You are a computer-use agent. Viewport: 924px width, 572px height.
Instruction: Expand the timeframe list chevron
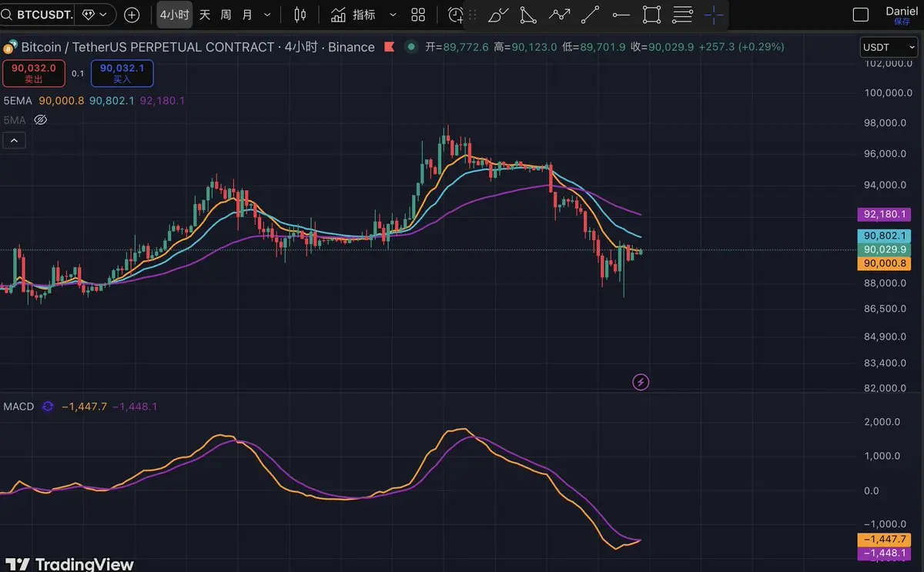pos(267,15)
